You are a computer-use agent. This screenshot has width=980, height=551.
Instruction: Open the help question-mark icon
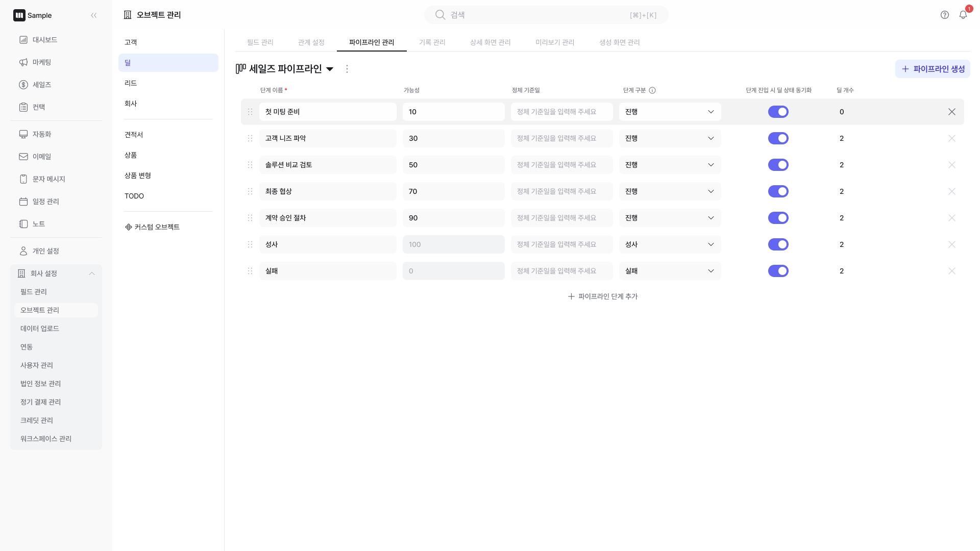tap(945, 15)
